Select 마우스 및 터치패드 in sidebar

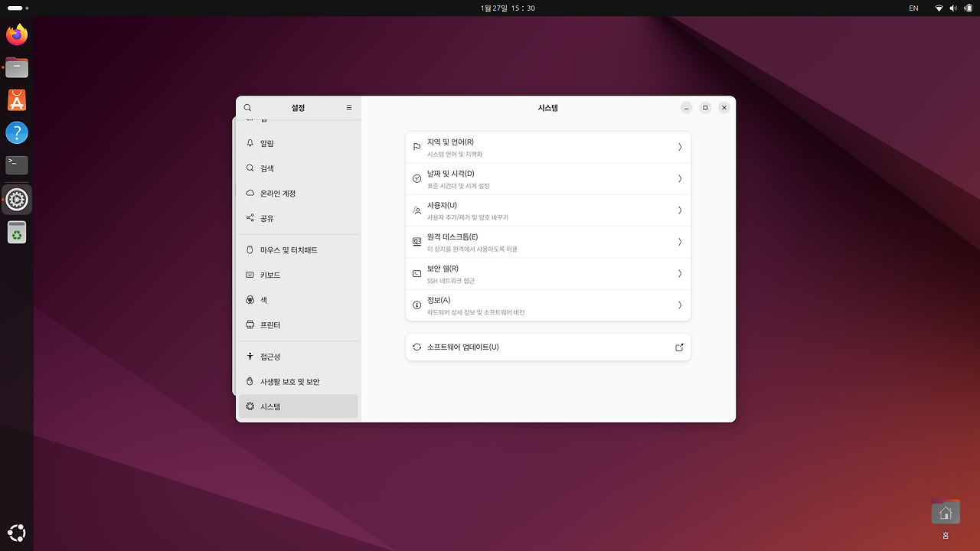point(298,250)
